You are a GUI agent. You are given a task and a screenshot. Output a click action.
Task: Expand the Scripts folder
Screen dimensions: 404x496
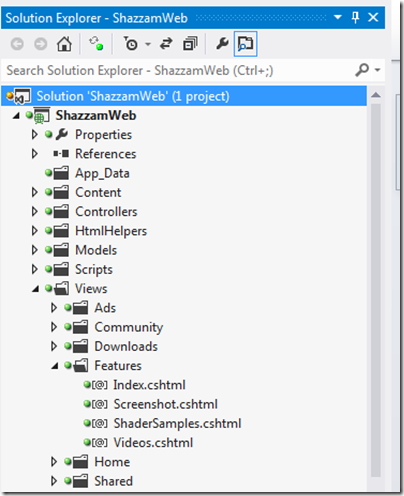(35, 269)
